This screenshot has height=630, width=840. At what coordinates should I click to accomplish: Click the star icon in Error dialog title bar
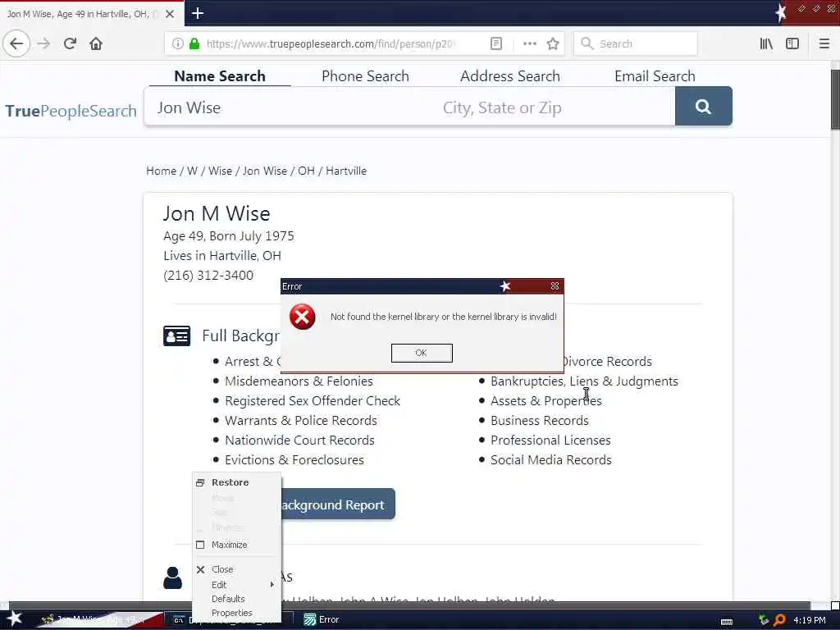coord(504,286)
